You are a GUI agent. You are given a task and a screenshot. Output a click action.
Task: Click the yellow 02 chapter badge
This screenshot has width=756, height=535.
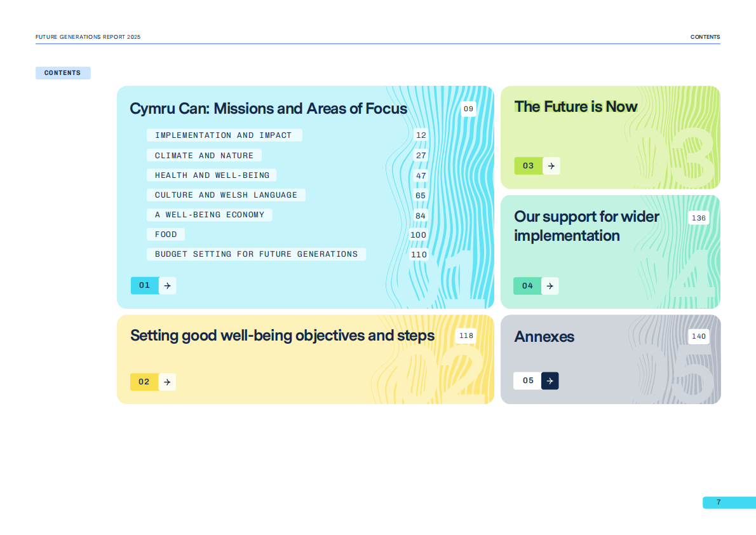pyautogui.click(x=144, y=382)
